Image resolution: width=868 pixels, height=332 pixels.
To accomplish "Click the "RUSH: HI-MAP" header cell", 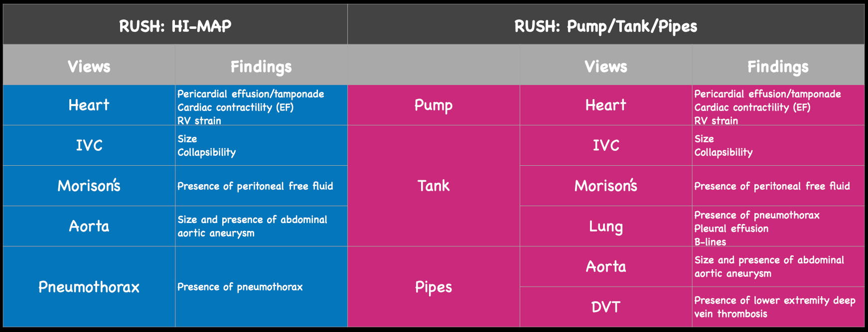I will pos(175,25).
